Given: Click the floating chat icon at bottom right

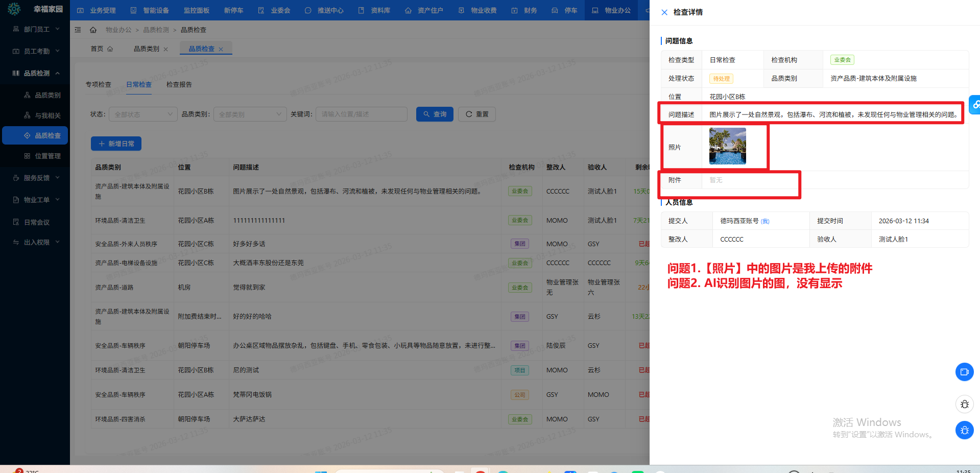Looking at the screenshot, I should point(964,372).
